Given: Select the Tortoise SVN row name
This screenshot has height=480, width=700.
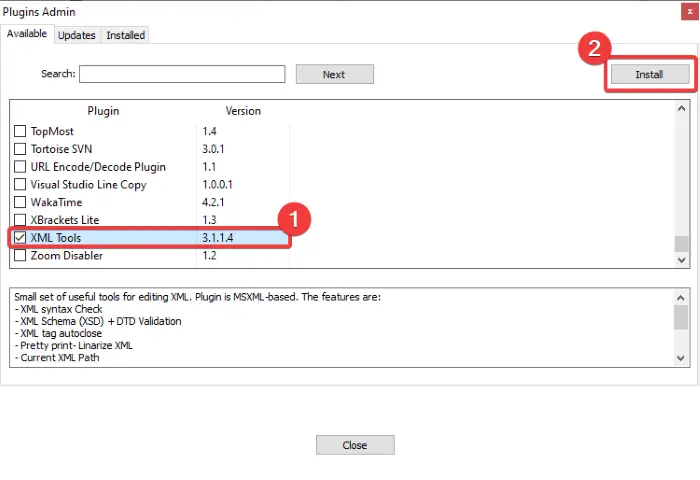Looking at the screenshot, I should 61,149.
